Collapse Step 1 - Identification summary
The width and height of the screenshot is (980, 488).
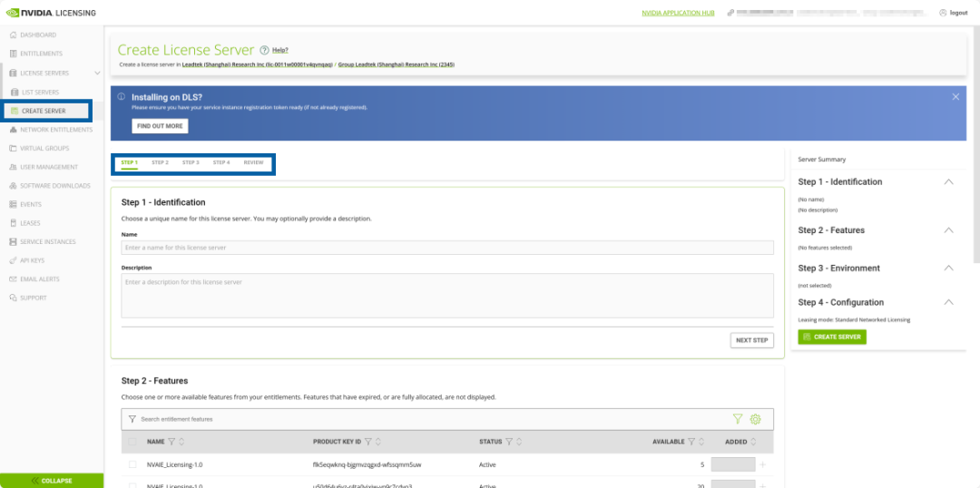(948, 181)
